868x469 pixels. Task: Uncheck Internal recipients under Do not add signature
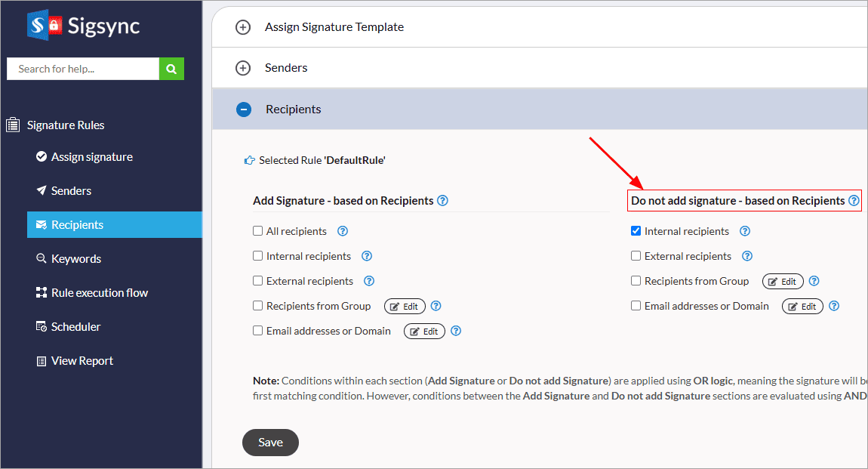pos(636,231)
